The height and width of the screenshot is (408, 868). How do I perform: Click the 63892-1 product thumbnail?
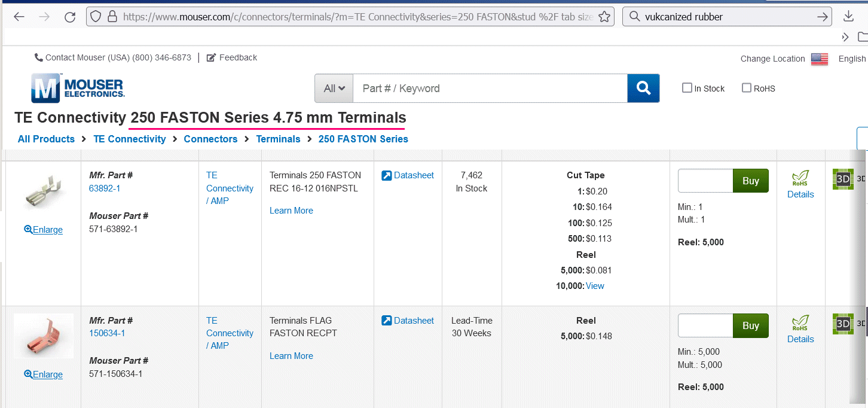[x=43, y=192]
